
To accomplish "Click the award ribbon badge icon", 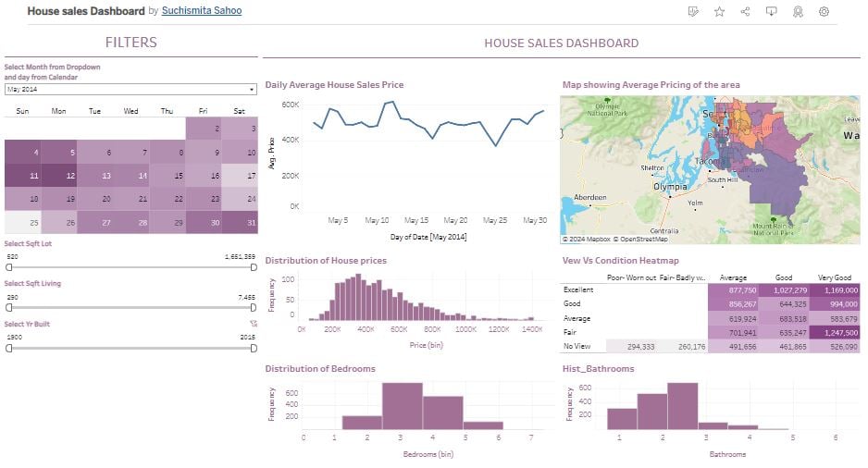I will click(798, 12).
